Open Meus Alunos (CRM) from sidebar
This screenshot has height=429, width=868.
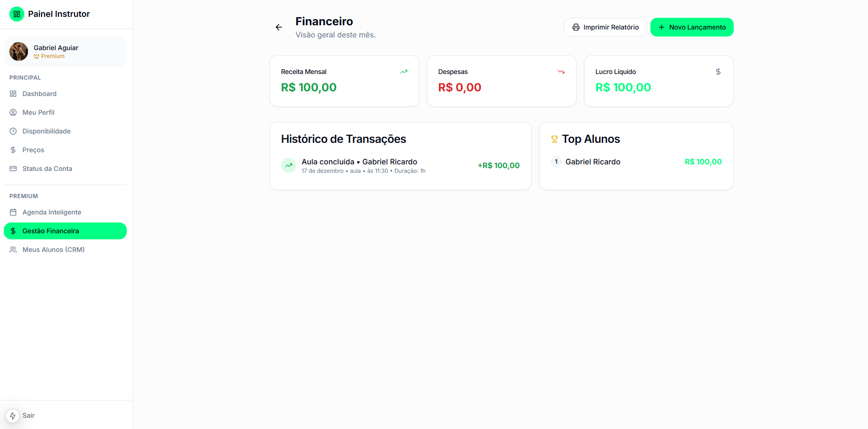point(53,250)
